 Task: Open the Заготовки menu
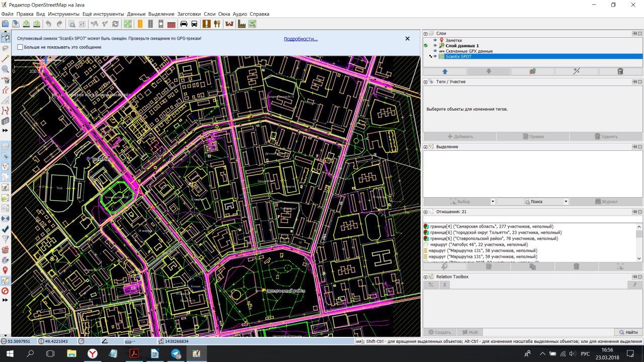(189, 14)
